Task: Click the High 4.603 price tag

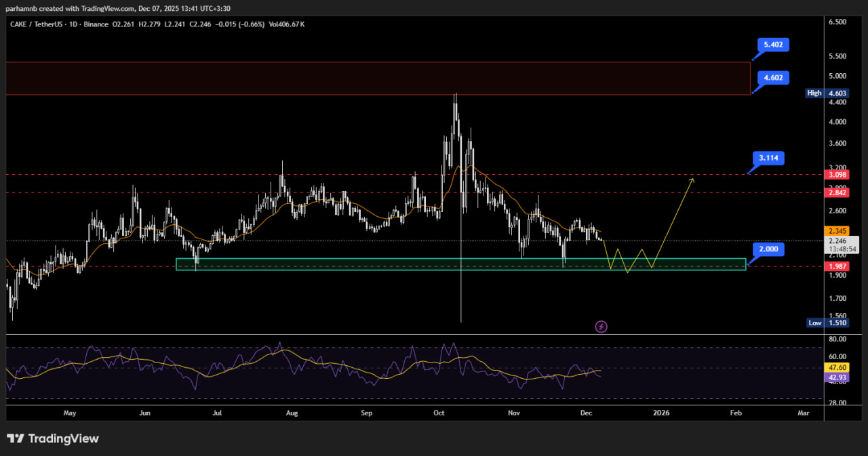Action: click(x=827, y=93)
